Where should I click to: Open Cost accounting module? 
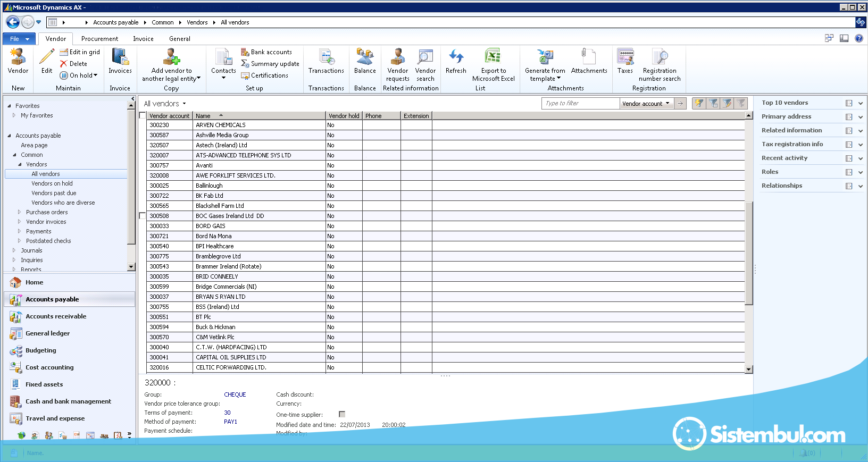coord(49,367)
